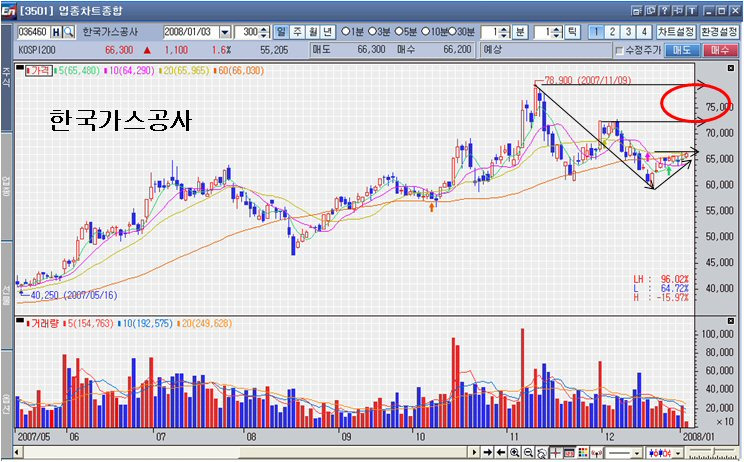Toggle the red crosshair cursor tool
The height and width of the screenshot is (462, 744).
555,453
